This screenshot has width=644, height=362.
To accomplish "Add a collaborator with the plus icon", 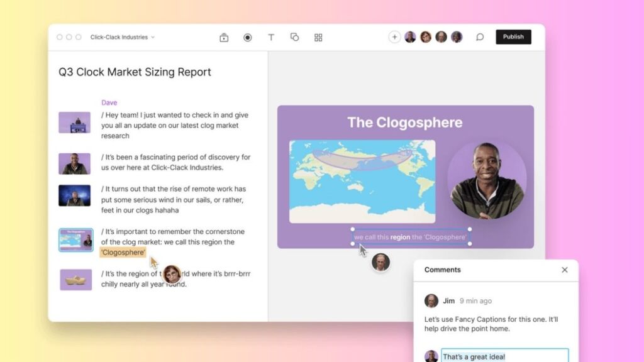I will click(x=394, y=37).
